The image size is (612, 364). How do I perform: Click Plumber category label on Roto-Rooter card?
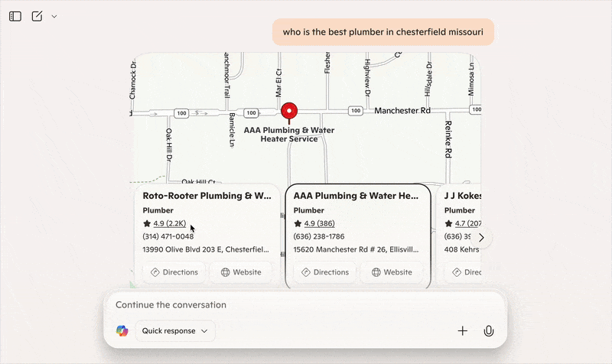(158, 210)
